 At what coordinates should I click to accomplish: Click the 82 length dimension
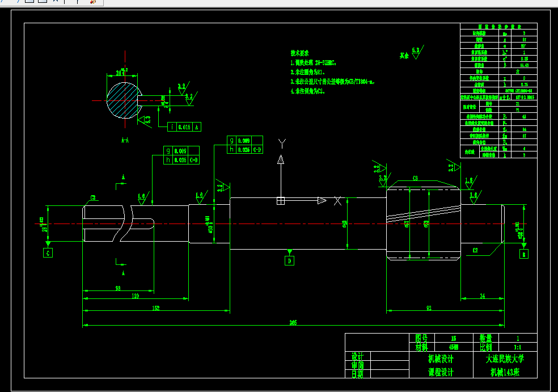(429, 308)
